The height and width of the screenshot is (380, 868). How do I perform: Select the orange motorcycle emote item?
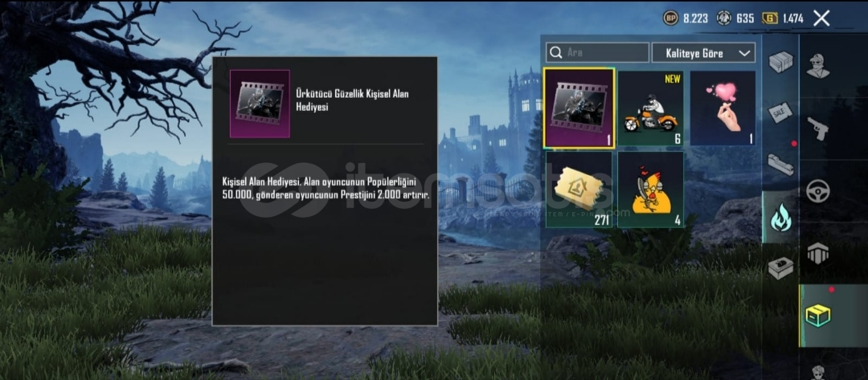click(x=650, y=108)
